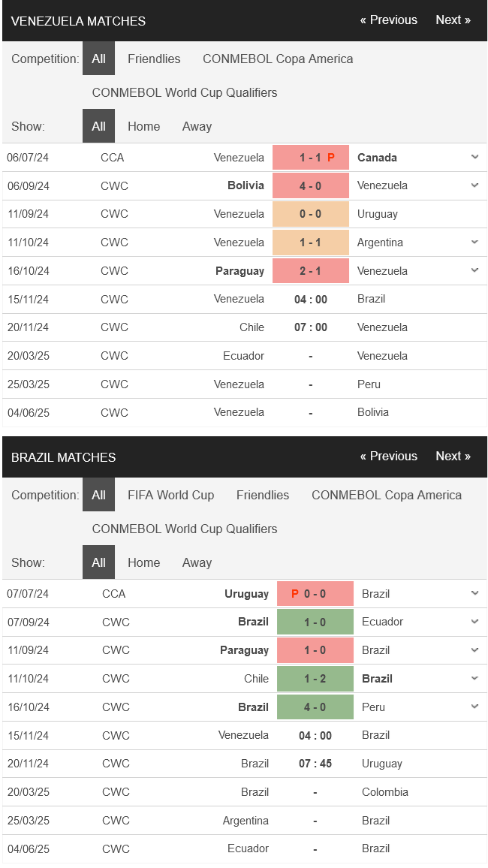Click the Paraguay 1 - 0 Brazil score box
Viewport: 488px width, 868px height.
tap(315, 650)
